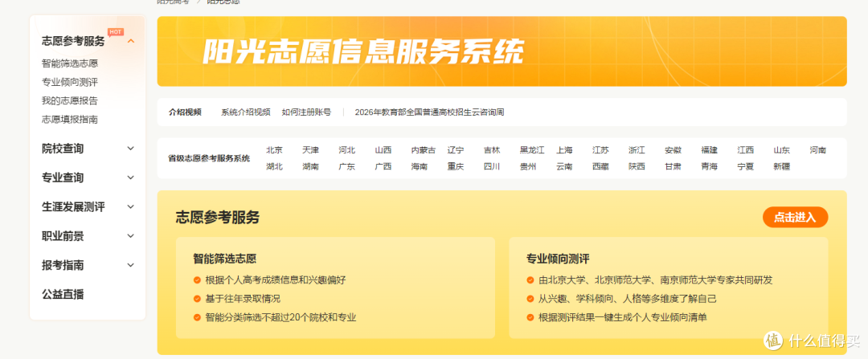The height and width of the screenshot is (359, 868).
Task: Open 专业倾向测评 in the sidebar
Action: [x=70, y=83]
